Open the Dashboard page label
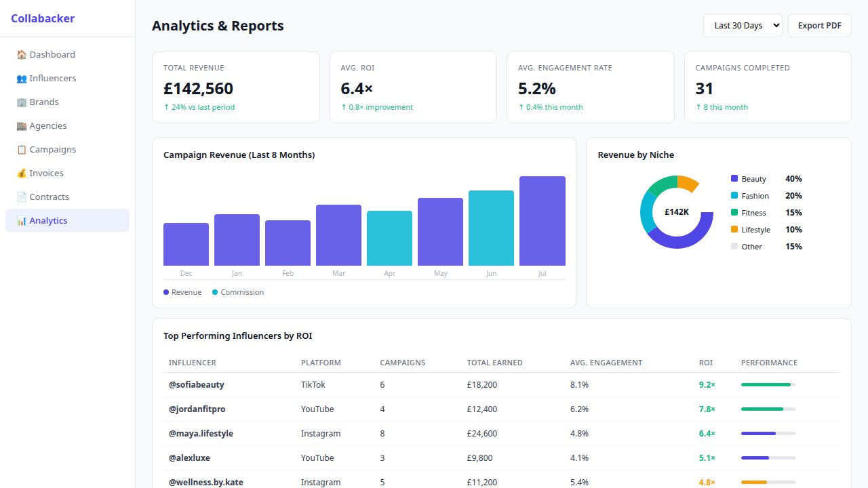This screenshot has width=868, height=488. coord(52,54)
